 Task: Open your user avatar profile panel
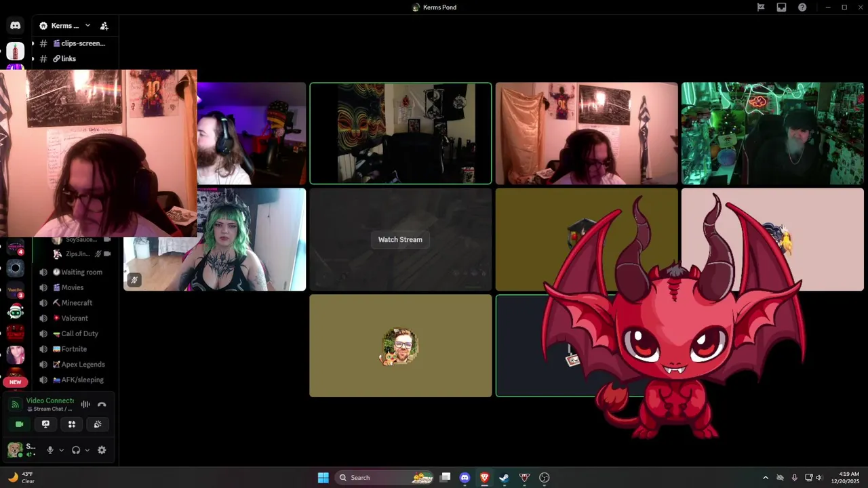pyautogui.click(x=14, y=449)
